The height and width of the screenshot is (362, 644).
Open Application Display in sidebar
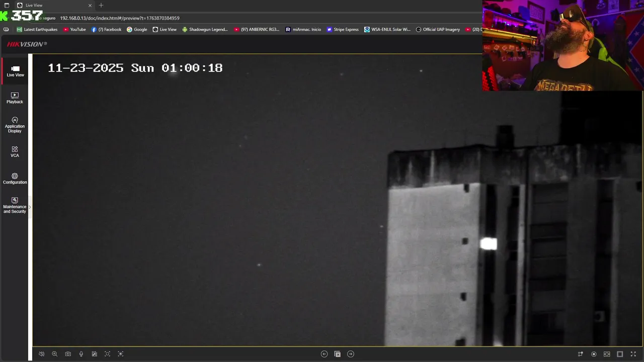[x=15, y=125]
